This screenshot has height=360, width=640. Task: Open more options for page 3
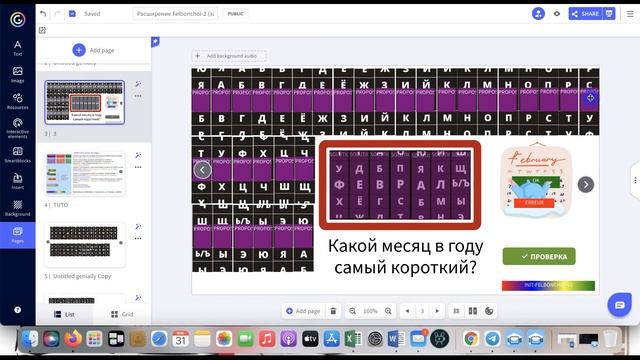[x=138, y=96]
